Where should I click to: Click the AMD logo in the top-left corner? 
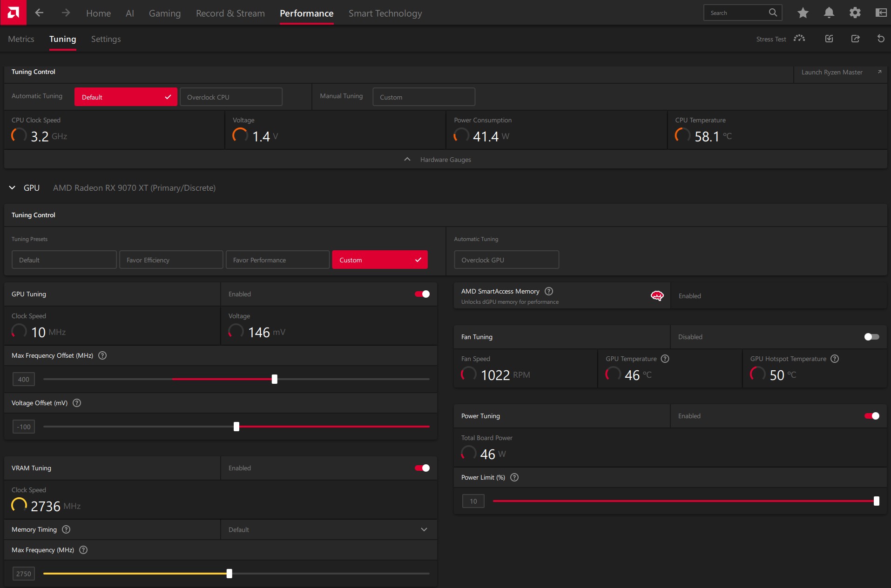coord(13,13)
